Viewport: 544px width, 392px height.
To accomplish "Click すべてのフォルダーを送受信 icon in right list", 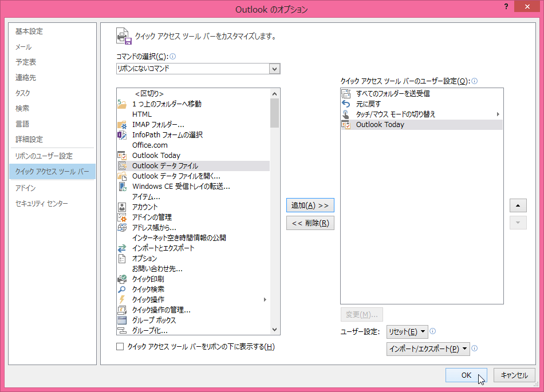I will tap(346, 94).
